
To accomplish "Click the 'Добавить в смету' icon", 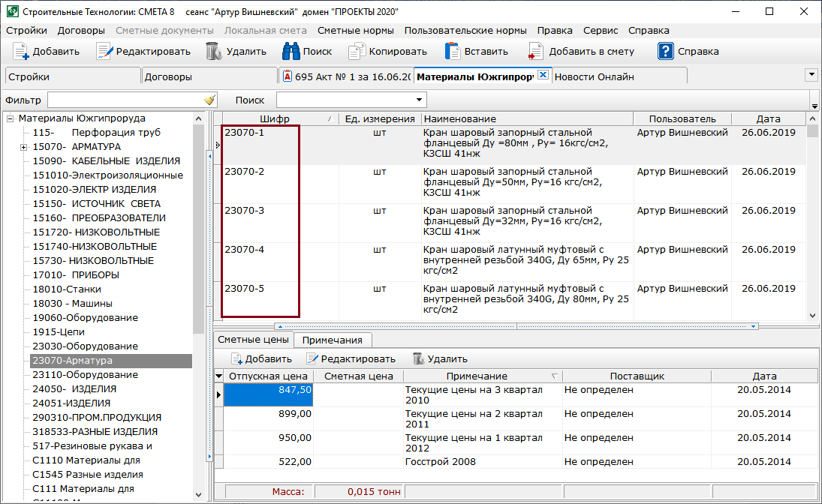I will [535, 52].
